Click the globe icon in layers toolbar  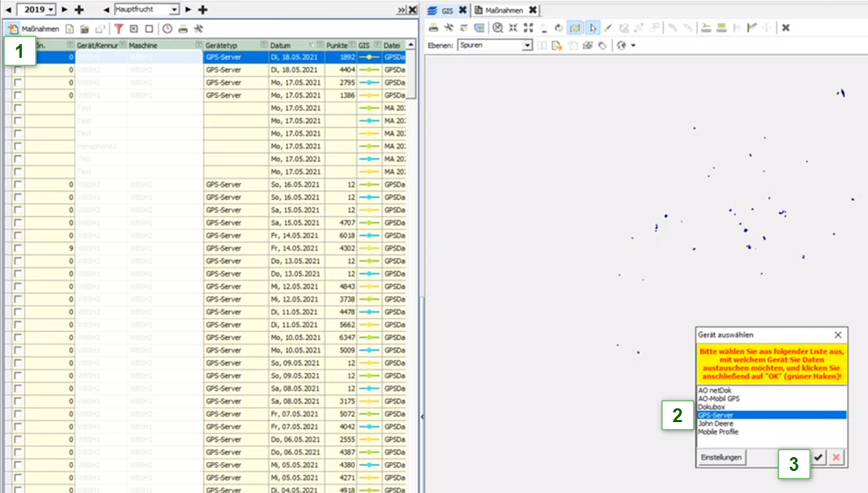(x=621, y=45)
